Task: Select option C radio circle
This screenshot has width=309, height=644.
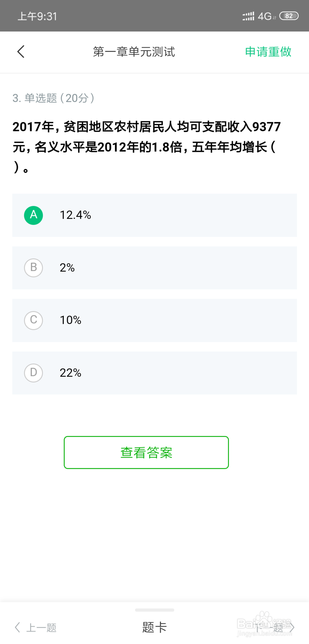Action: click(33, 320)
